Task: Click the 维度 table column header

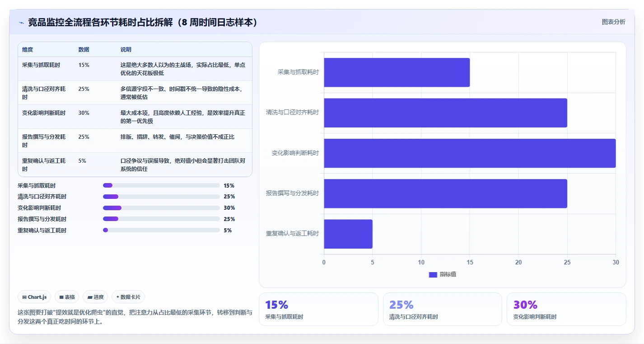Action: [28, 50]
